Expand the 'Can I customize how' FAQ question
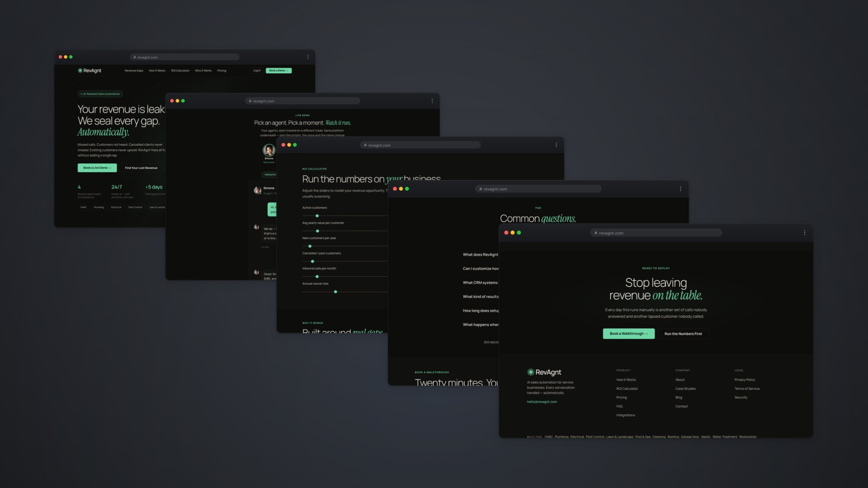This screenshot has height=488, width=868. pos(480,269)
